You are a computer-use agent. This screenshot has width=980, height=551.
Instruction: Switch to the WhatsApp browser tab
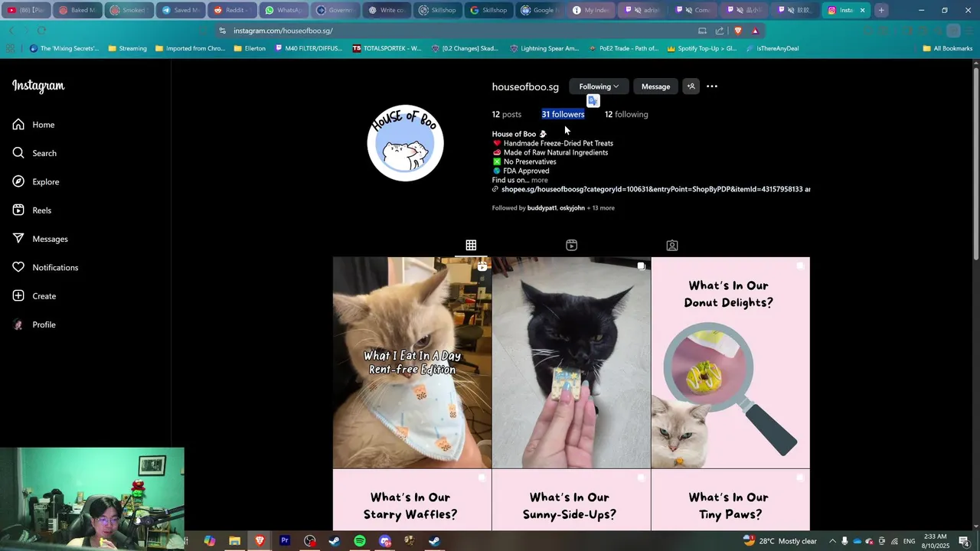pyautogui.click(x=283, y=10)
